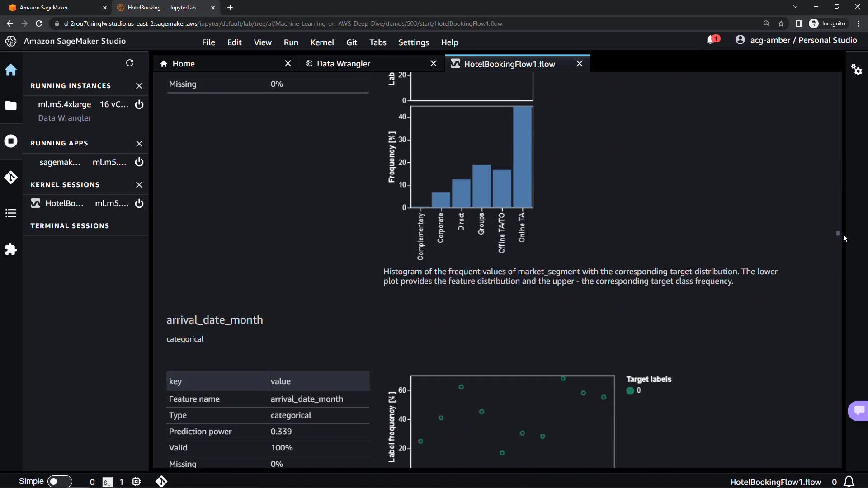The height and width of the screenshot is (488, 868).
Task: Toggle target label 0 legend marker
Action: click(x=630, y=390)
